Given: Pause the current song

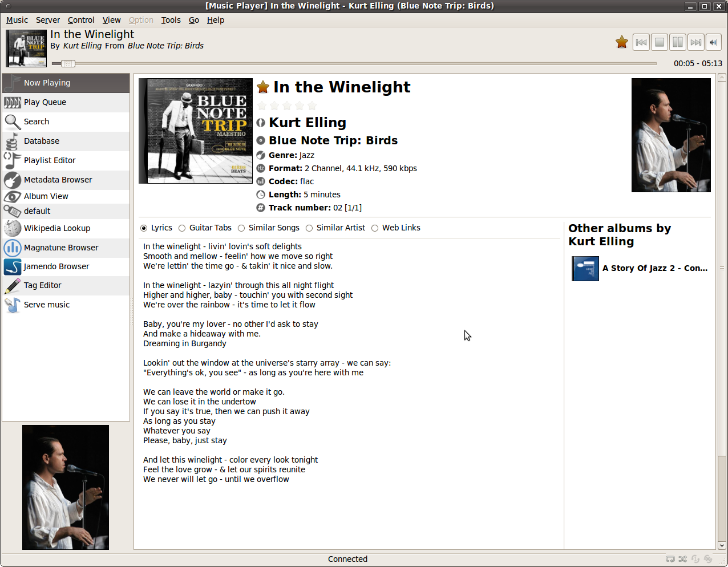Looking at the screenshot, I should (678, 42).
